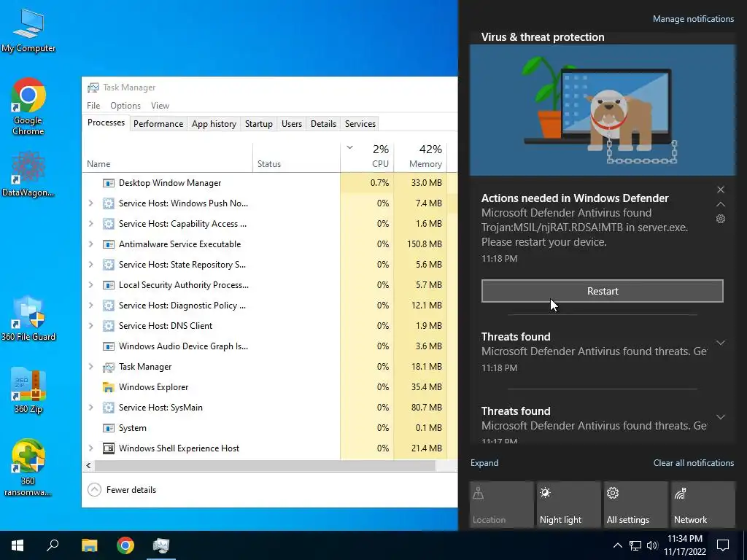Open 360 Zip desktop shortcut
The image size is (747, 560).
click(x=28, y=390)
